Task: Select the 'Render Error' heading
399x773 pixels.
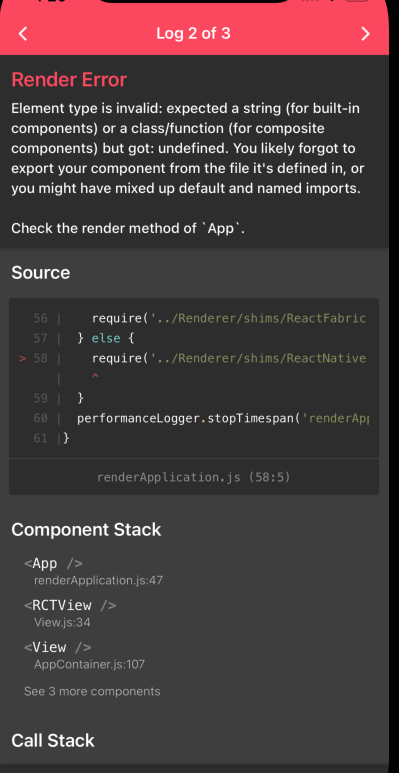Action: (69, 79)
